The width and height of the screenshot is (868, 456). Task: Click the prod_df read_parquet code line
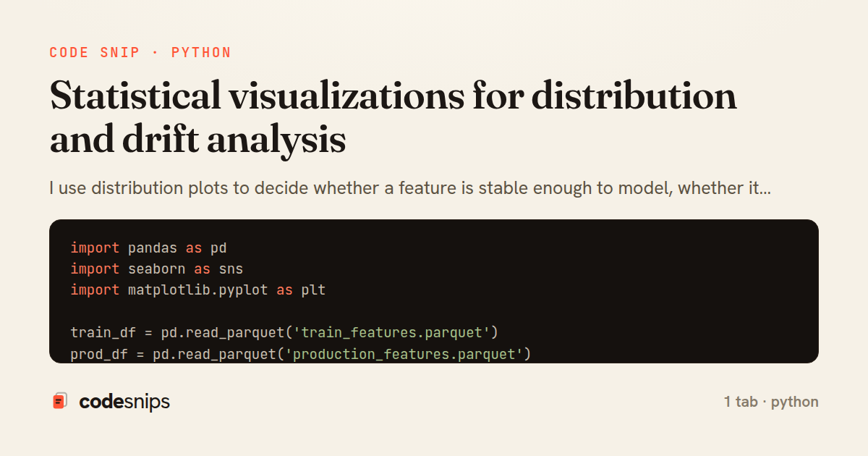coord(301,354)
